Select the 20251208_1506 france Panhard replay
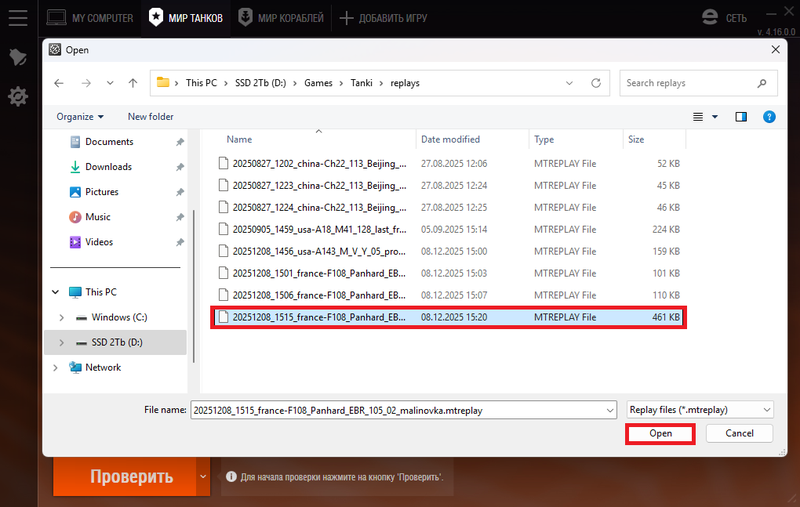Screen dimensions: 800x507 click(x=448, y=295)
